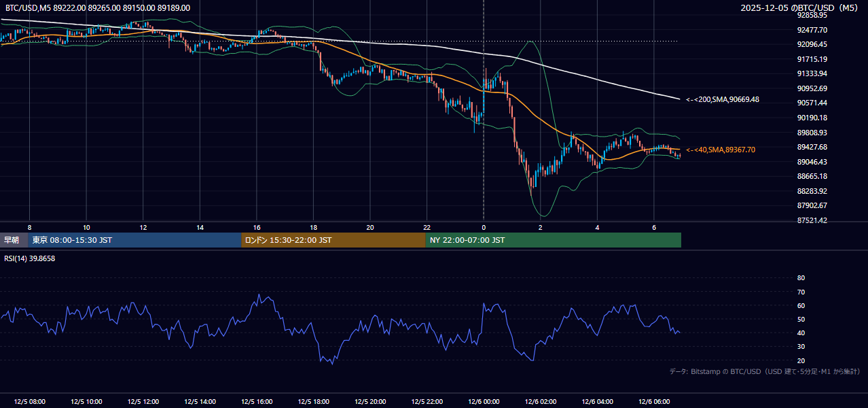The height and width of the screenshot is (408, 868).
Task: Click the NY 22:00-07:00 JST session bar
Action: (554, 240)
